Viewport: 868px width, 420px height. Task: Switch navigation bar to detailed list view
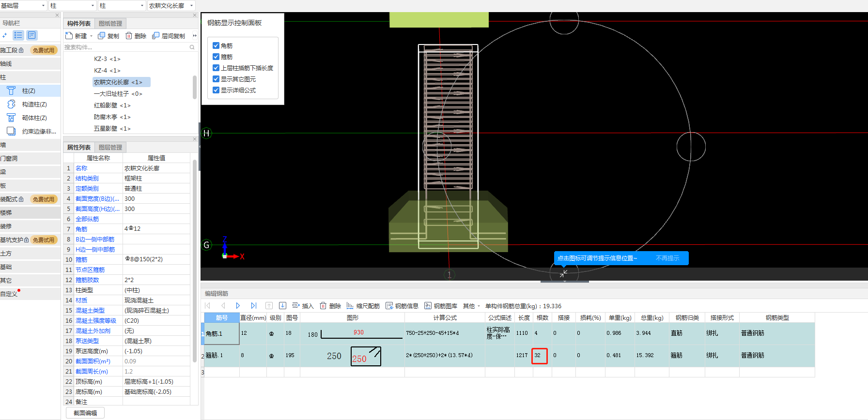point(31,35)
